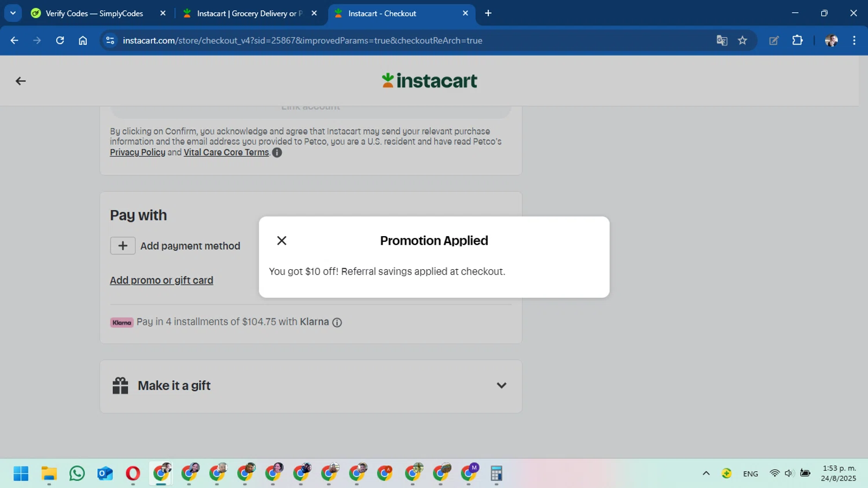Open the tab search dropdown arrow
This screenshot has height=488, width=868.
pos(13,13)
